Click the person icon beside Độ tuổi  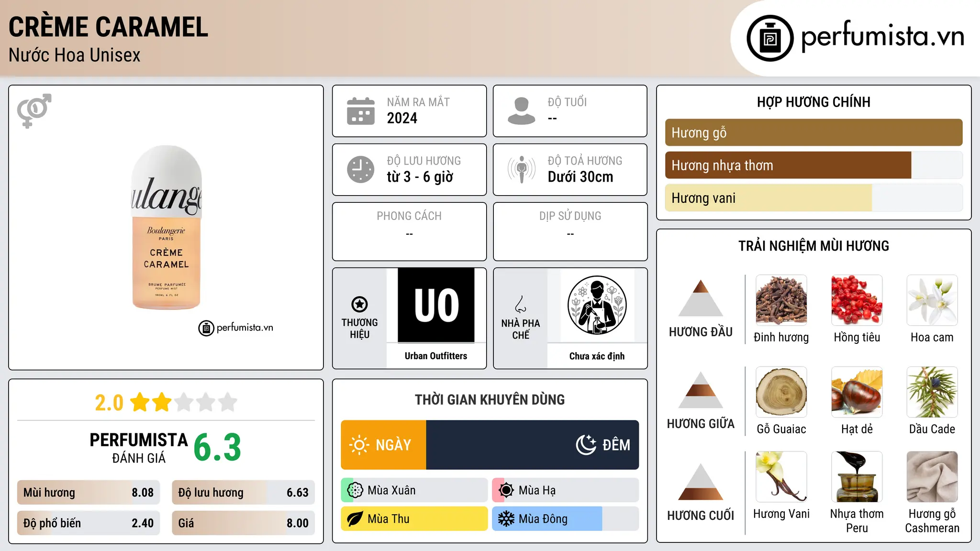(x=522, y=111)
